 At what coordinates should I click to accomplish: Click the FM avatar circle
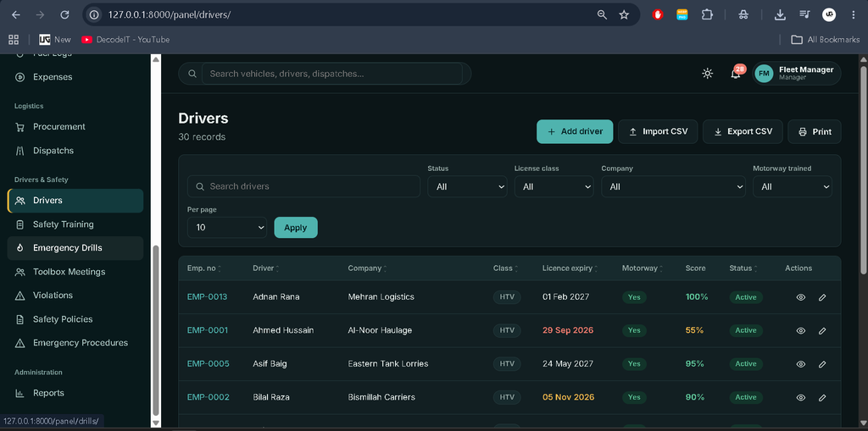764,74
